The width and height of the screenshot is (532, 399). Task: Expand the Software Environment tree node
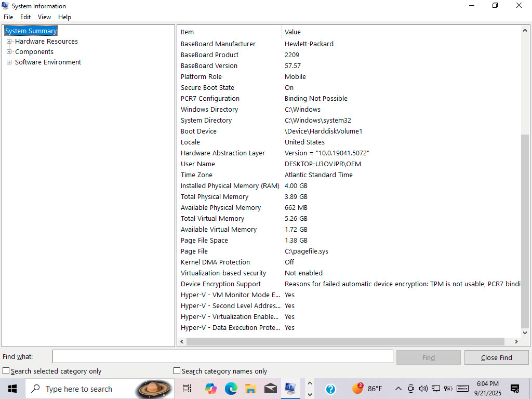point(9,62)
